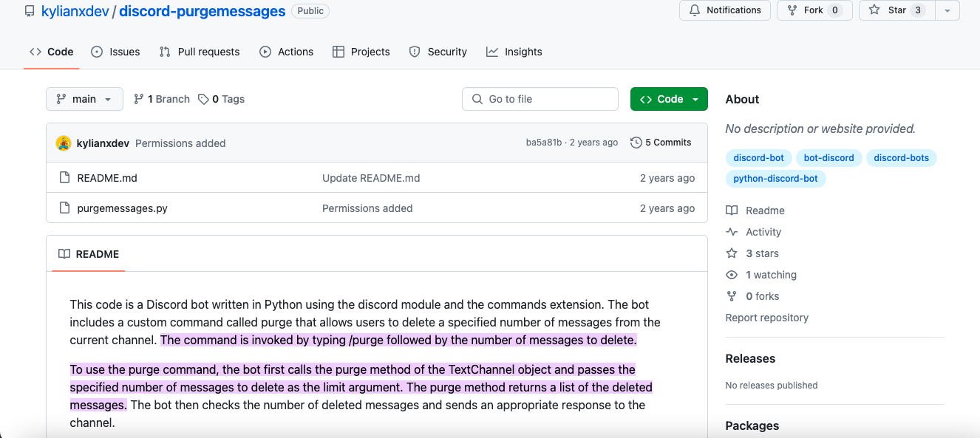Click the kylianxdev avatar in commit row
This screenshot has height=438, width=980.
(x=63, y=143)
